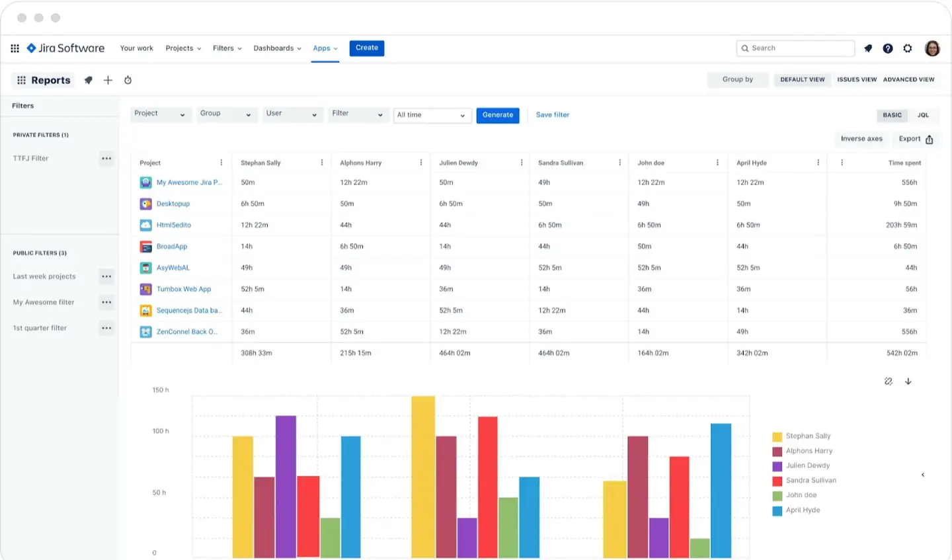Switch to ISSUES VIEW
This screenshot has width=952, height=560.
tap(857, 79)
